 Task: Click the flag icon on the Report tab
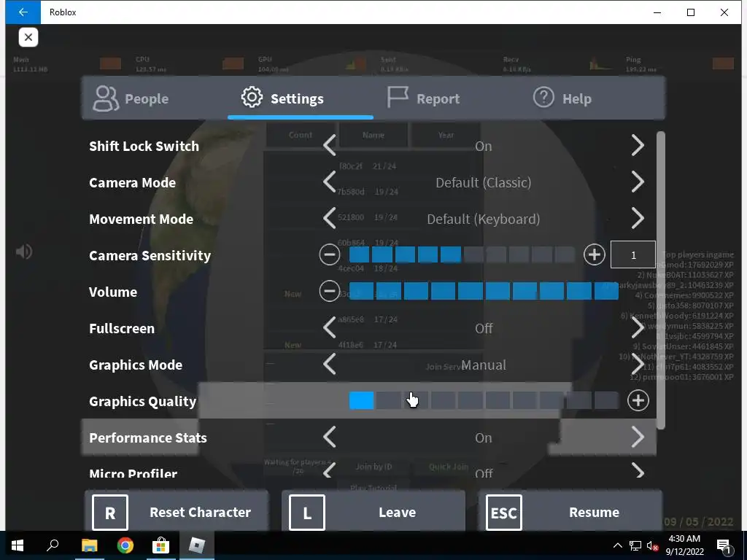tap(398, 97)
